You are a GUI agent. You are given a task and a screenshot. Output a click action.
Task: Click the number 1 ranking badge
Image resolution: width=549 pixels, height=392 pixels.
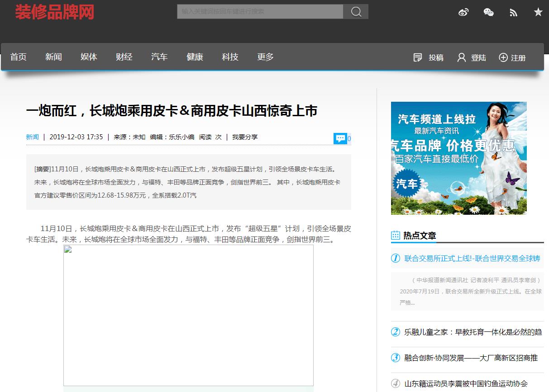[x=396, y=258]
